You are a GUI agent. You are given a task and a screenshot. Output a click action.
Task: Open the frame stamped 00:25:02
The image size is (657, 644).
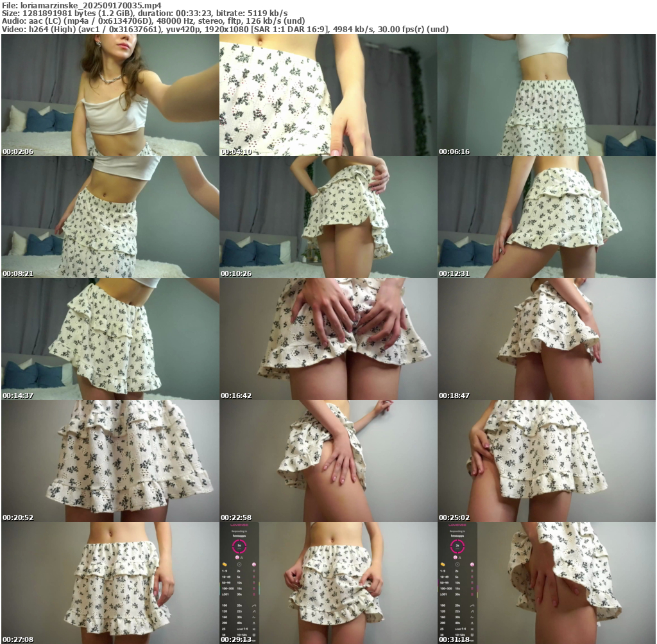click(547, 461)
